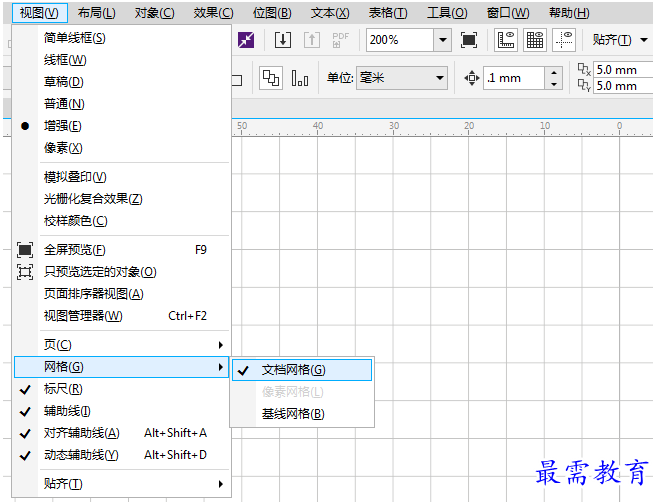
Task: Click duplicate distance Y icon
Action: point(584,85)
